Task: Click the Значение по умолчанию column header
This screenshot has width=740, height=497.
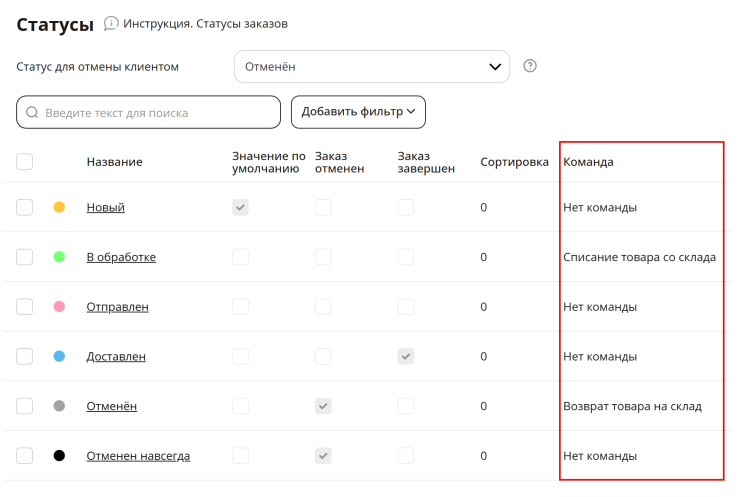Action: [269, 162]
